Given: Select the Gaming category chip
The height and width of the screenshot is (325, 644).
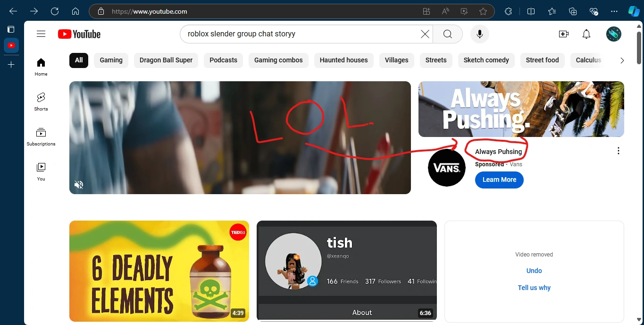Looking at the screenshot, I should coord(111,60).
